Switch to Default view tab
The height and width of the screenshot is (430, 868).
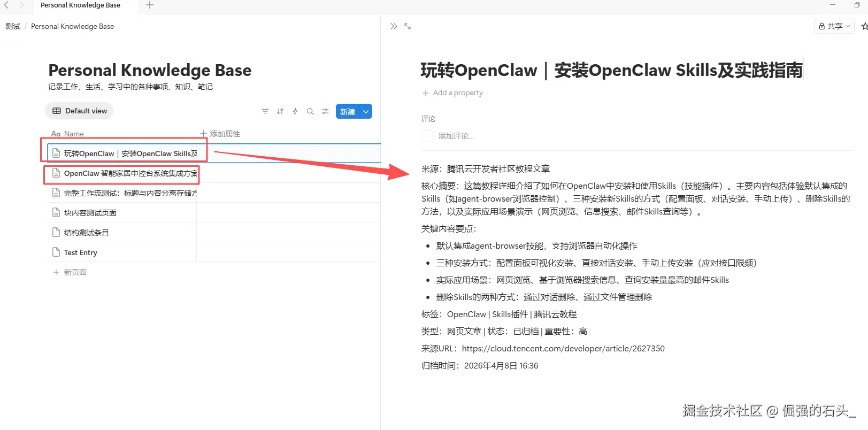(79, 111)
